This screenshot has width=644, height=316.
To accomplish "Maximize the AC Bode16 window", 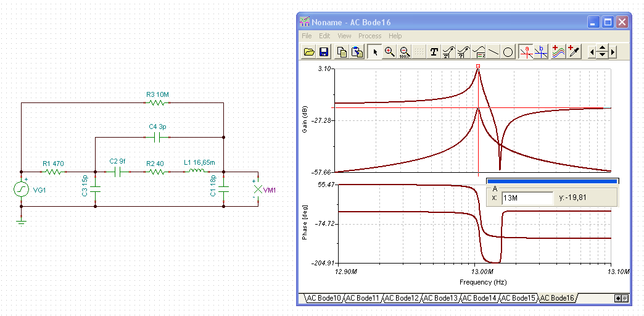I will 608,22.
